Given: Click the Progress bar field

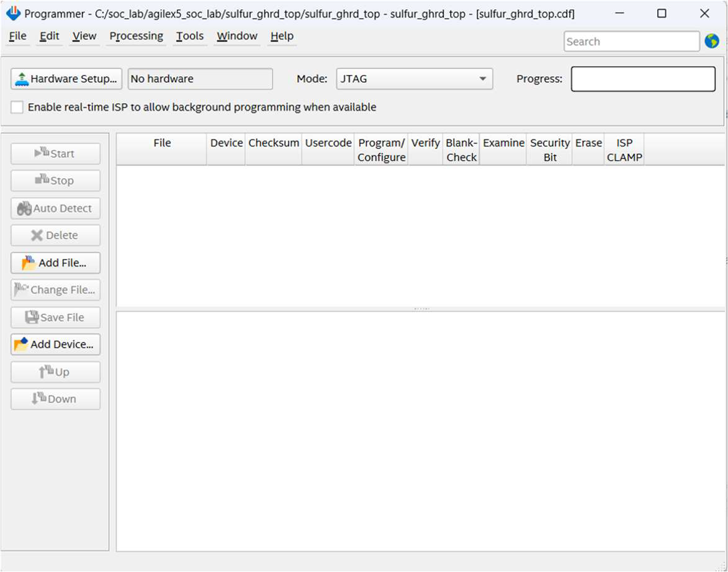Looking at the screenshot, I should (x=642, y=79).
